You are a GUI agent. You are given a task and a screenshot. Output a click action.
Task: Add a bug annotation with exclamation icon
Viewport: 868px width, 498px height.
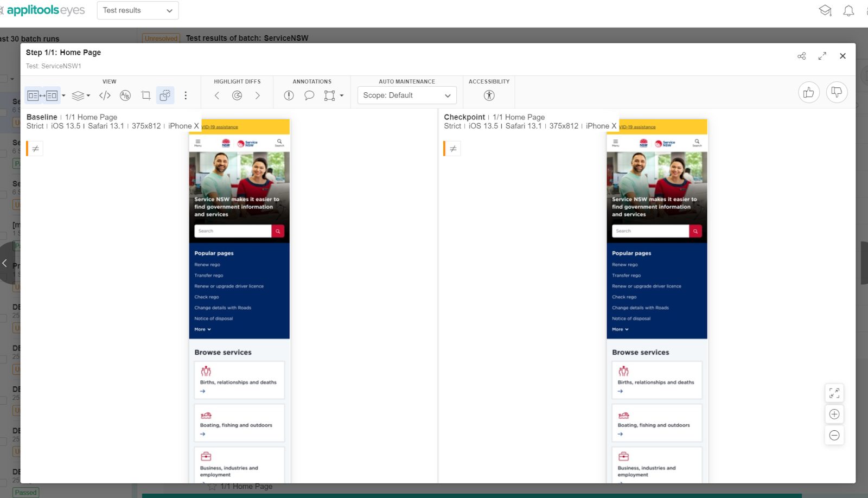[289, 95]
